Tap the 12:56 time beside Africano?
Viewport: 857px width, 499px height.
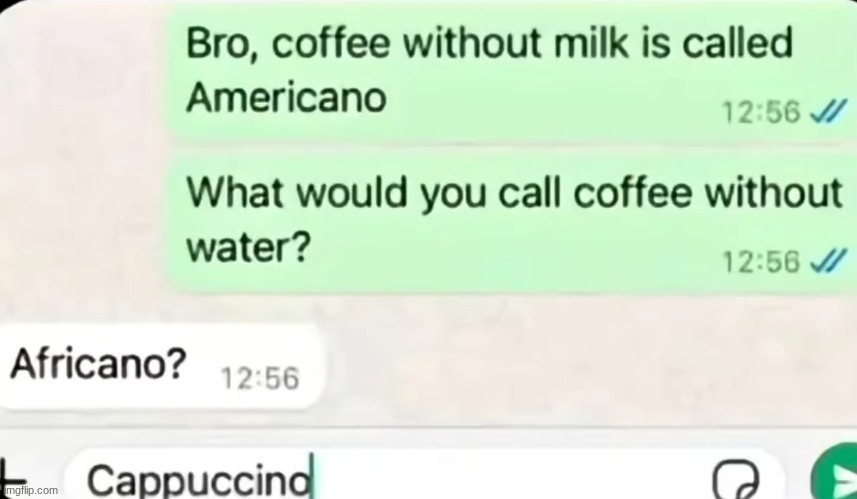260,378
